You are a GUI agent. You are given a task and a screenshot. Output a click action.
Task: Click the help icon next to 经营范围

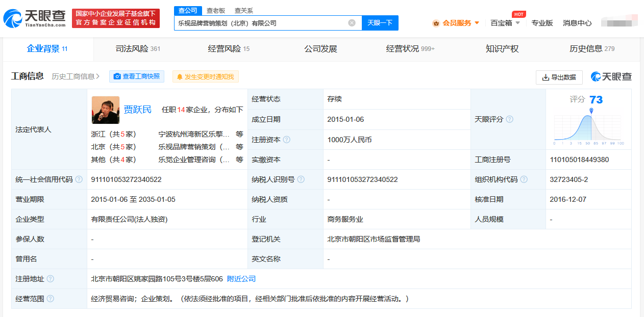[x=50, y=299]
